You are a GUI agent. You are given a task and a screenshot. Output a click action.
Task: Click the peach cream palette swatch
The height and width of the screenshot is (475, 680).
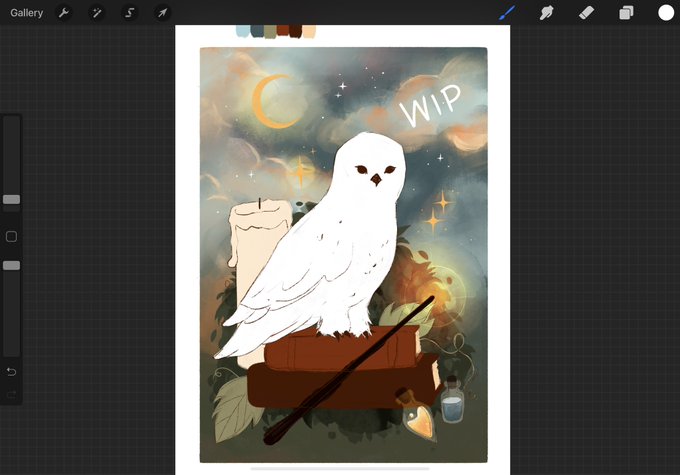309,31
